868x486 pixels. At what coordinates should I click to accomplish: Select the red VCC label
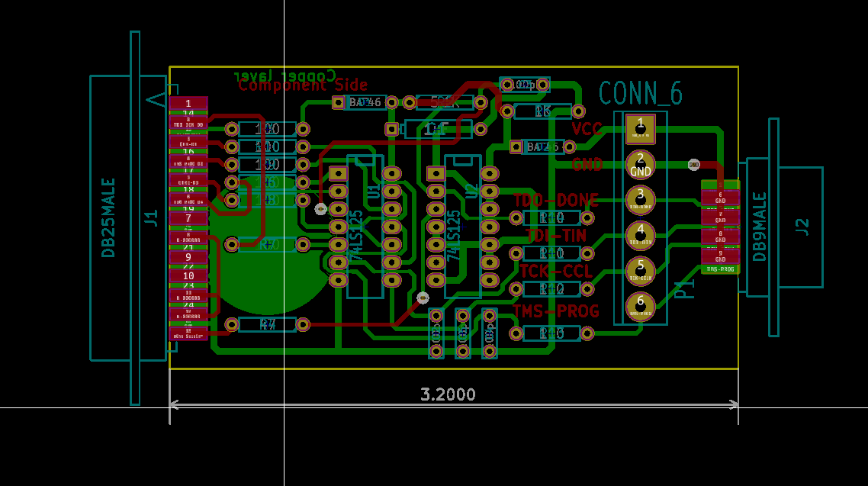[587, 129]
